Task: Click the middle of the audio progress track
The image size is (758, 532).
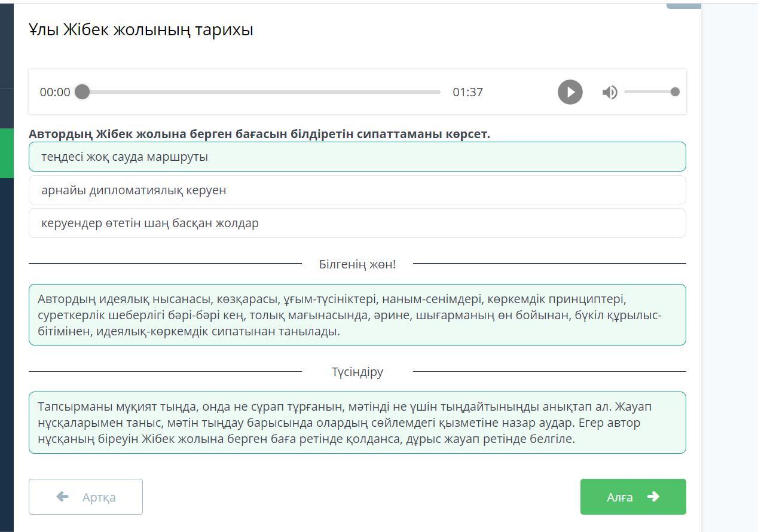Action: click(x=261, y=92)
